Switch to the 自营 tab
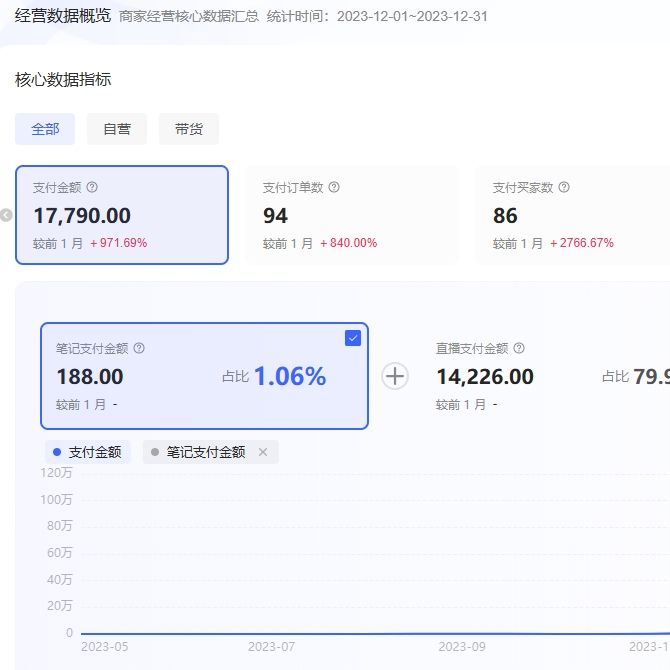 (117, 129)
